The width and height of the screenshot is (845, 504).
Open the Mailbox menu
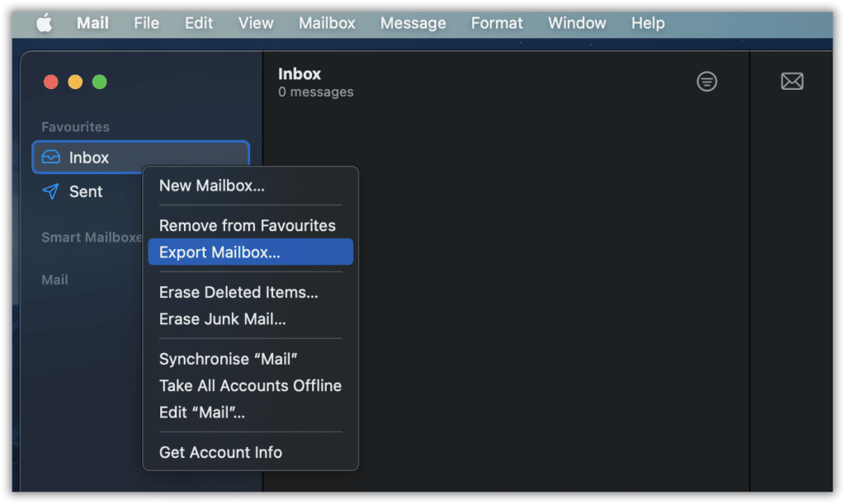coord(327,23)
